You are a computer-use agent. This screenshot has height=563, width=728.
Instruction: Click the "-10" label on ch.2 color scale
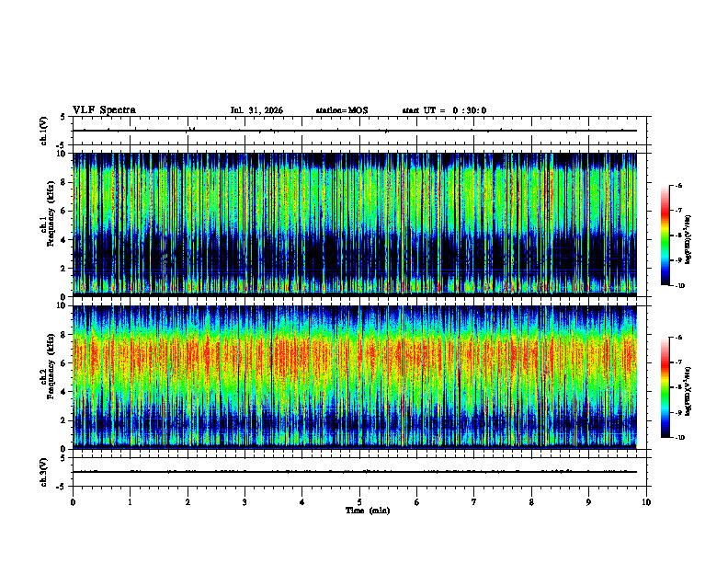click(x=680, y=438)
